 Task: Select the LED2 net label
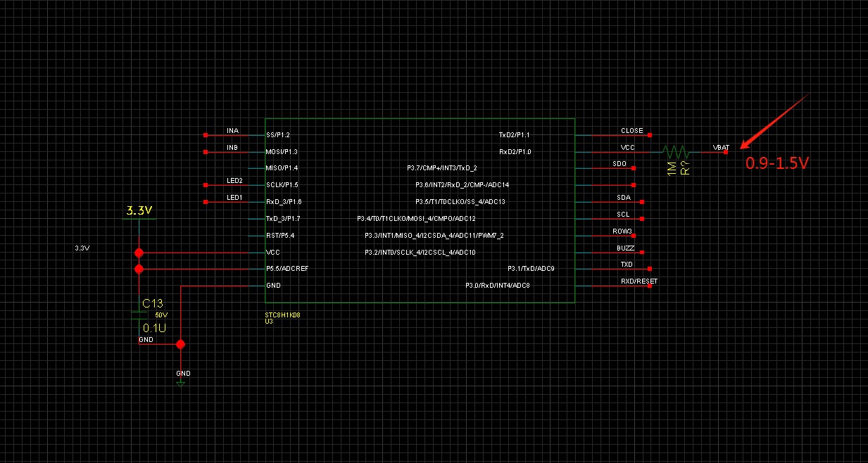[234, 181]
